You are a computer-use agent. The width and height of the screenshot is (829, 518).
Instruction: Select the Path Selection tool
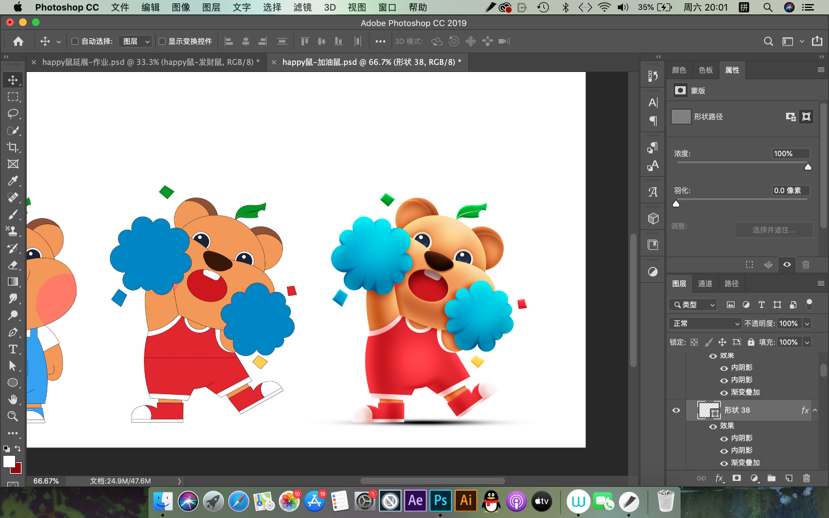pyautogui.click(x=13, y=366)
